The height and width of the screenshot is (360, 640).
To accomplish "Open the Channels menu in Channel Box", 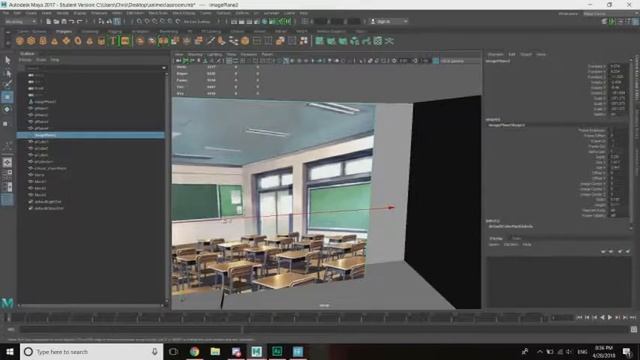I will click(x=495, y=54).
